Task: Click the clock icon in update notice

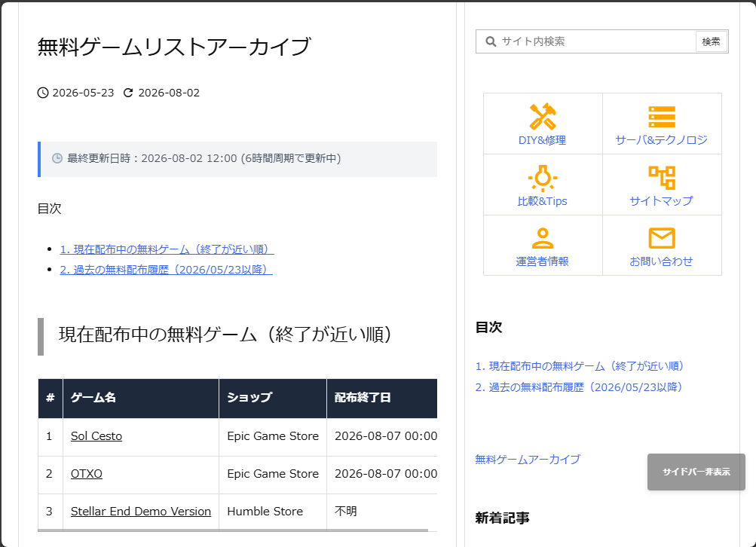Action: point(57,158)
